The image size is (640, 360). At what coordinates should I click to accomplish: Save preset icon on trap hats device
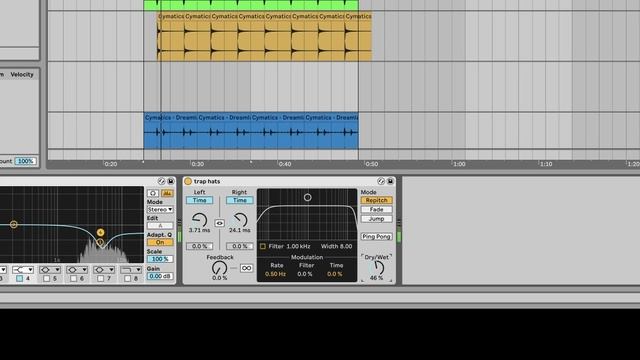[x=390, y=181]
